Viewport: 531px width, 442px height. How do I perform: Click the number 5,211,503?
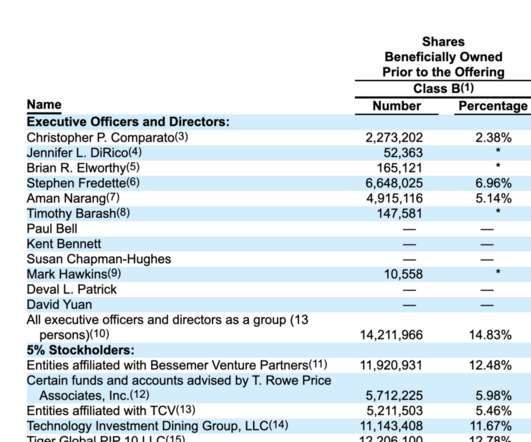[x=395, y=411]
